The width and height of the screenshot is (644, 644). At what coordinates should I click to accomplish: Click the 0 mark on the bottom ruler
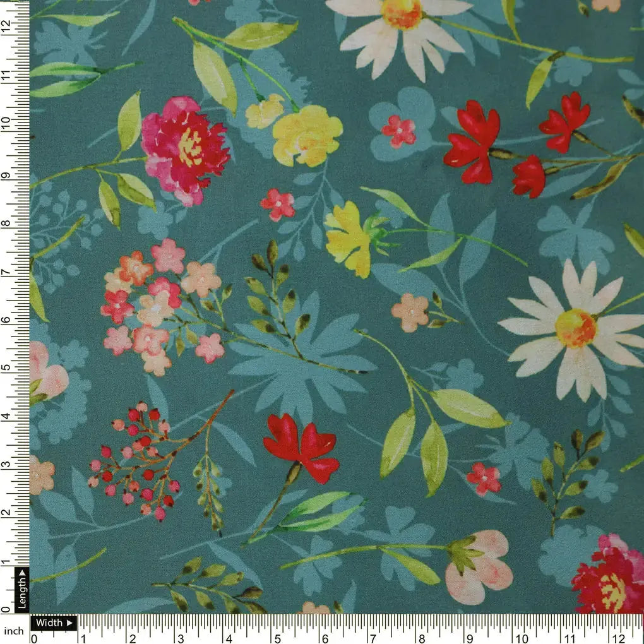34,638
